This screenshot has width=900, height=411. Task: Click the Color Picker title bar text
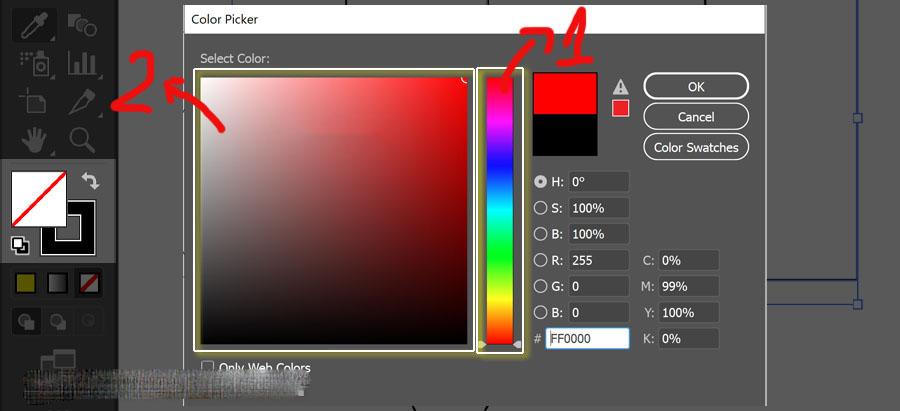(x=224, y=20)
